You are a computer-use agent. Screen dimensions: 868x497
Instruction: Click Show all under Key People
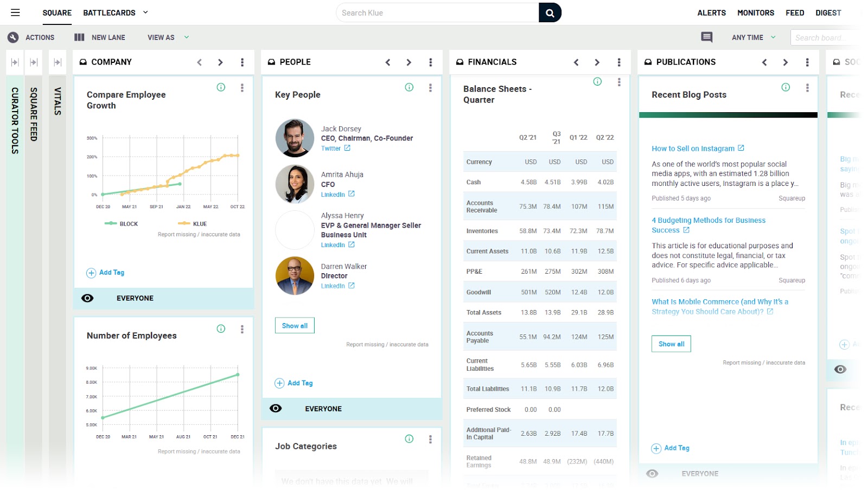[x=294, y=325]
